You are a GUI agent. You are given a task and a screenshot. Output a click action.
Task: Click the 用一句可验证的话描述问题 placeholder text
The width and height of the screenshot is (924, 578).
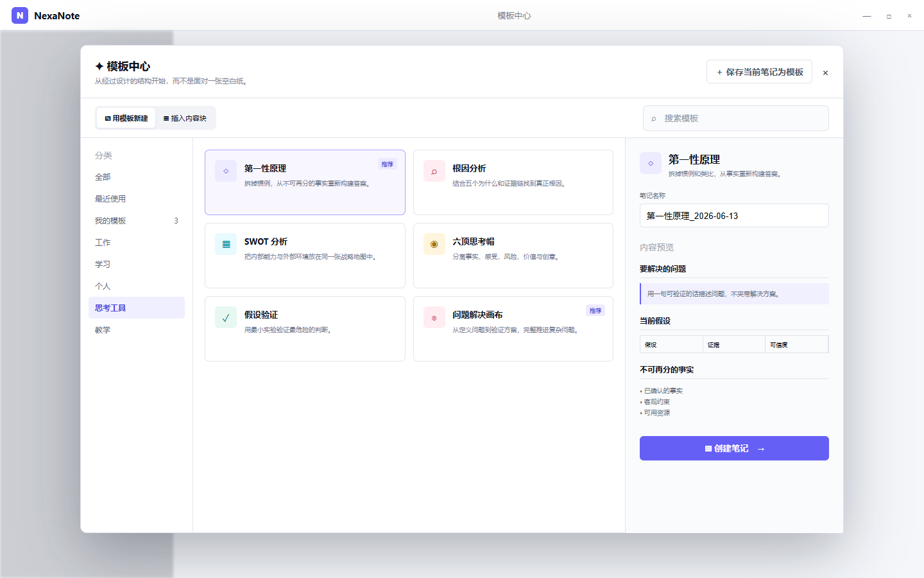(713, 294)
